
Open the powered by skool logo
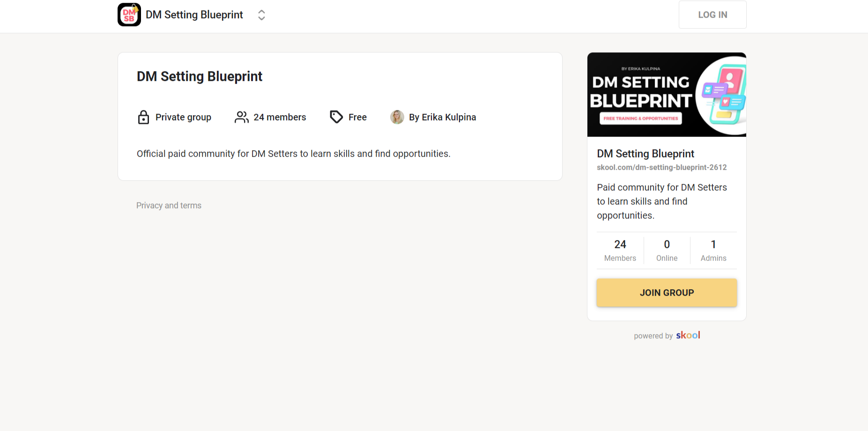pyautogui.click(x=688, y=335)
